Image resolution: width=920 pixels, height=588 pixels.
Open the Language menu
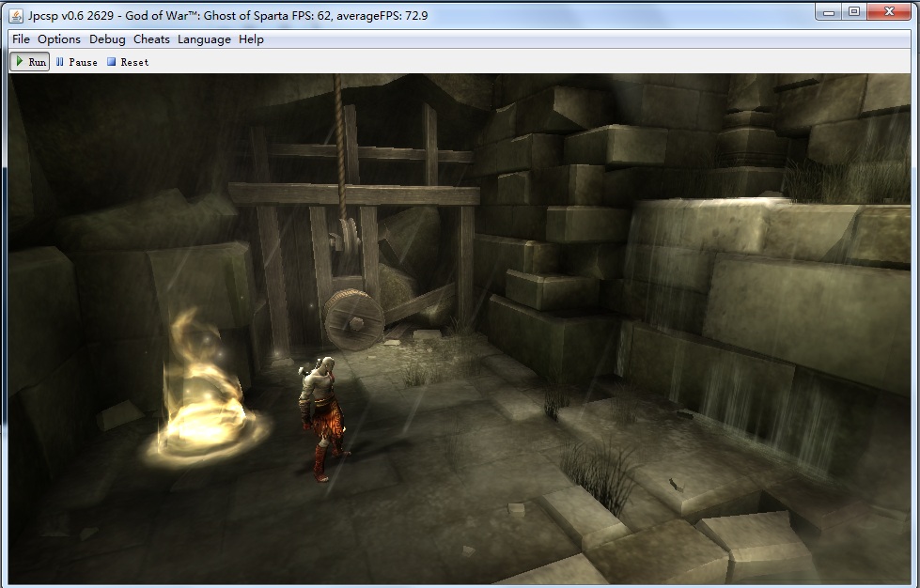point(204,39)
